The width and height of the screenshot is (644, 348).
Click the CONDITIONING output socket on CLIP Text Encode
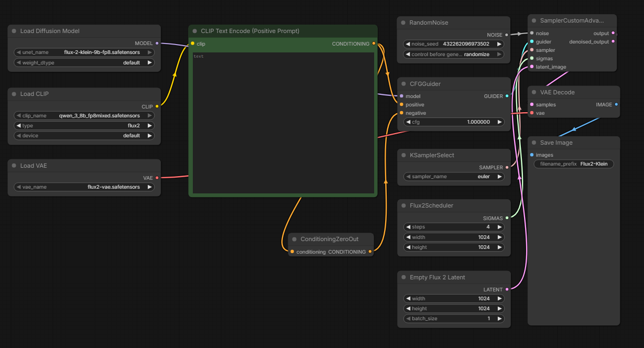coord(374,43)
